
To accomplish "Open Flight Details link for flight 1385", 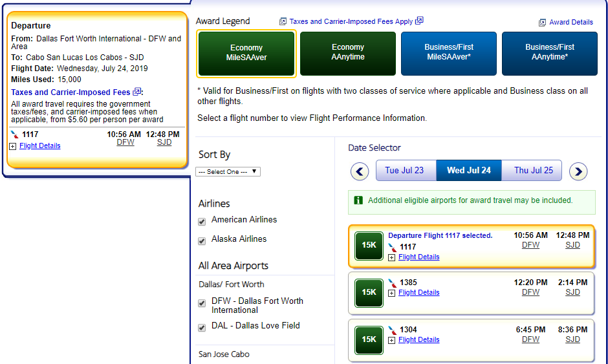I will pos(418,293).
